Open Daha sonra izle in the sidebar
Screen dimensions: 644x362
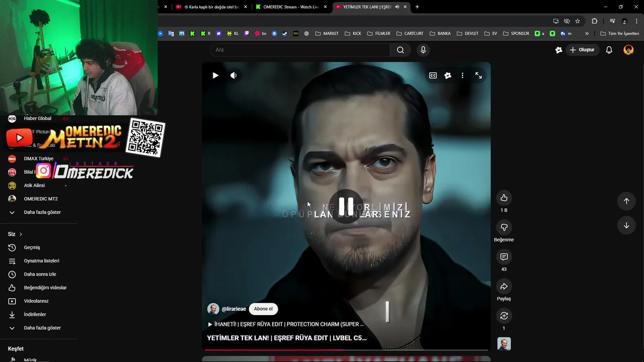point(39,274)
